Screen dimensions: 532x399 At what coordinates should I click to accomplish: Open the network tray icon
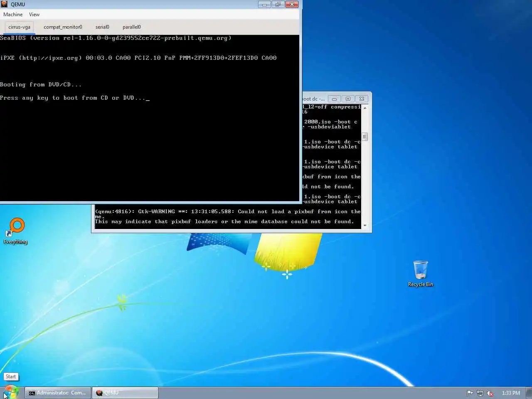pyautogui.click(x=480, y=393)
